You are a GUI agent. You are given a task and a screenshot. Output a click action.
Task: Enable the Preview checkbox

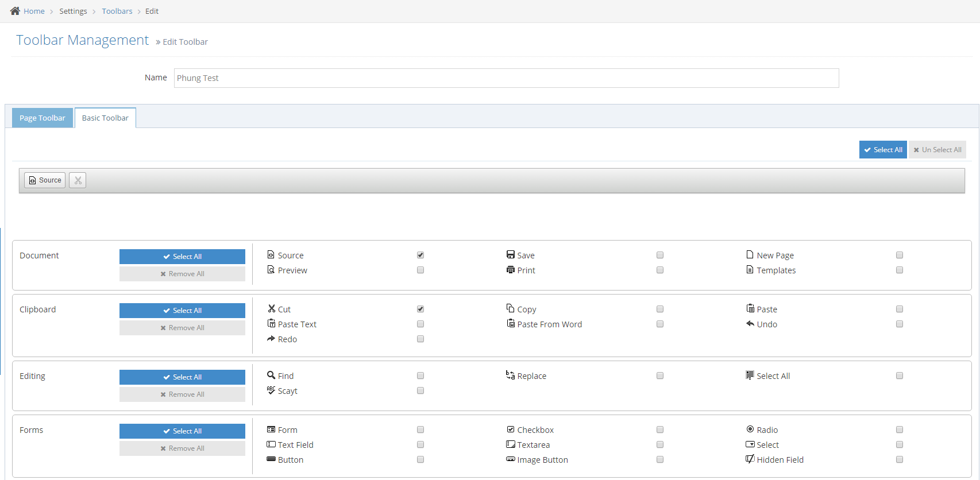click(420, 270)
